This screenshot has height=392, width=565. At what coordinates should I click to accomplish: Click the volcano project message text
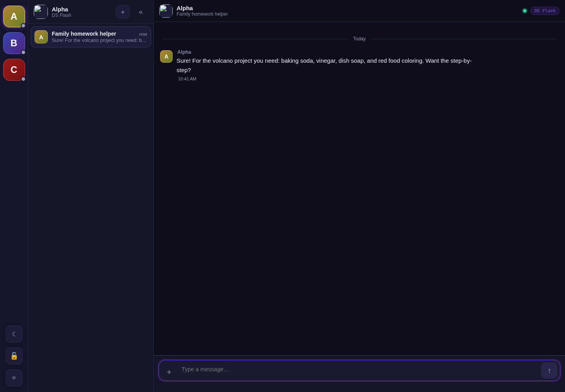pos(324,65)
